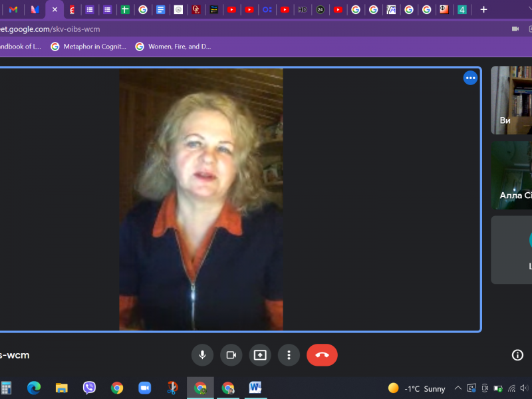
Task: Switch to the Google Docs tab
Action: click(x=160, y=9)
